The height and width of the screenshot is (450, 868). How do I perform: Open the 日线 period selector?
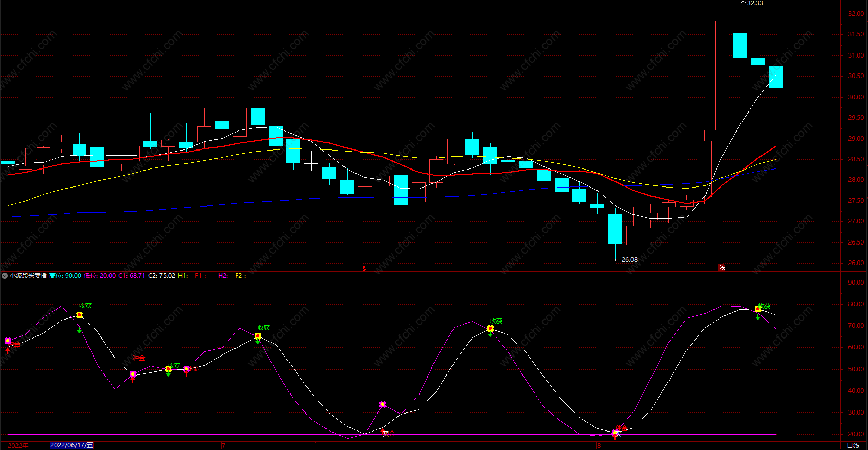853,445
